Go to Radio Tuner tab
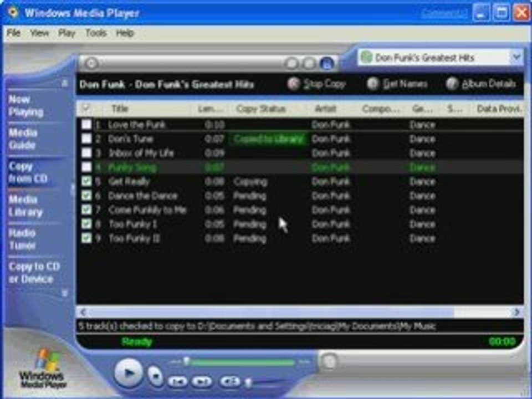This screenshot has height=399, width=532. 22,239
